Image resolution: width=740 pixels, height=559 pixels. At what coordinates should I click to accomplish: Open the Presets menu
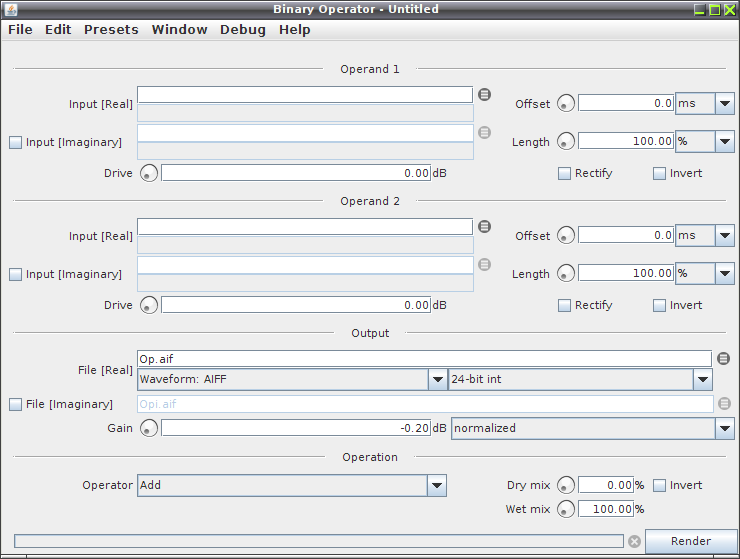pos(111,29)
